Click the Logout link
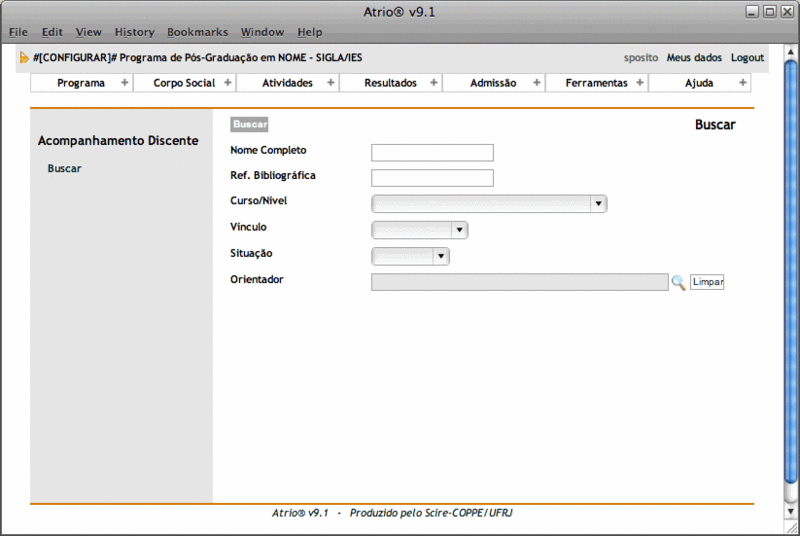The height and width of the screenshot is (536, 800). 747,58
